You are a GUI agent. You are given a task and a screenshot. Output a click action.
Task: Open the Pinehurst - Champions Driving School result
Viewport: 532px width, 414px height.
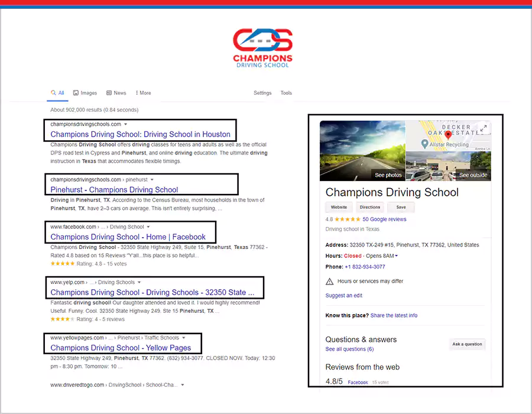coord(114,190)
